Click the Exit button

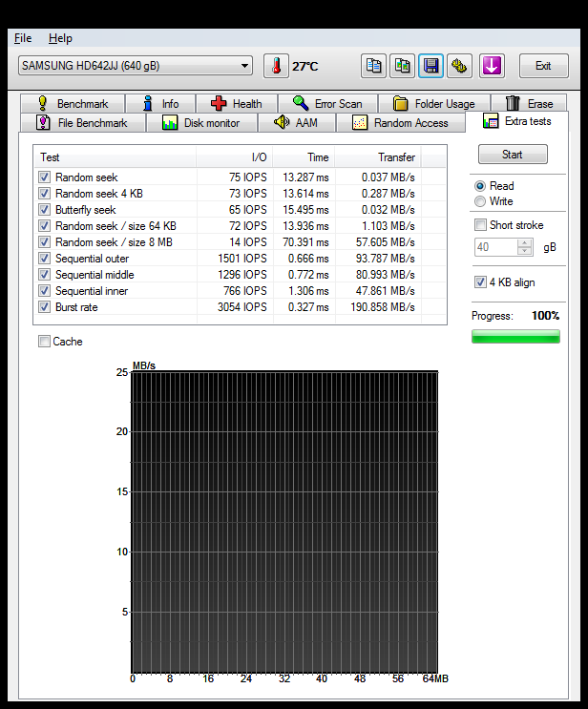pyautogui.click(x=543, y=66)
